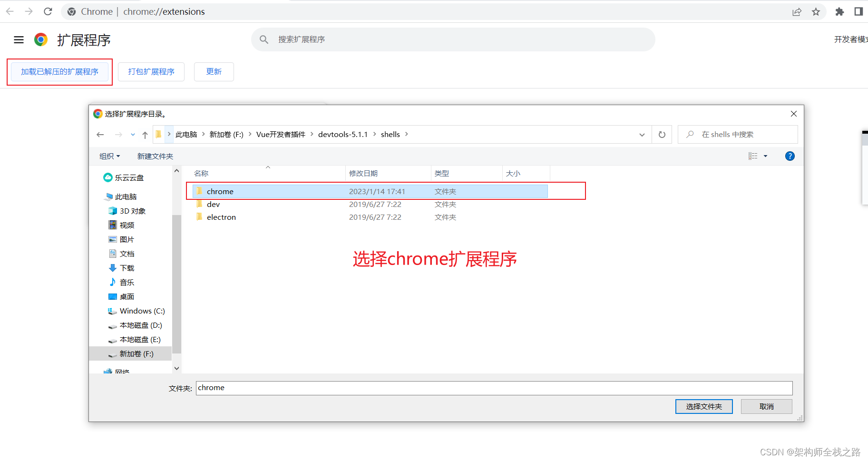868x461 pixels.
Task: Open the Chrome extensions puzzle icon
Action: point(839,11)
